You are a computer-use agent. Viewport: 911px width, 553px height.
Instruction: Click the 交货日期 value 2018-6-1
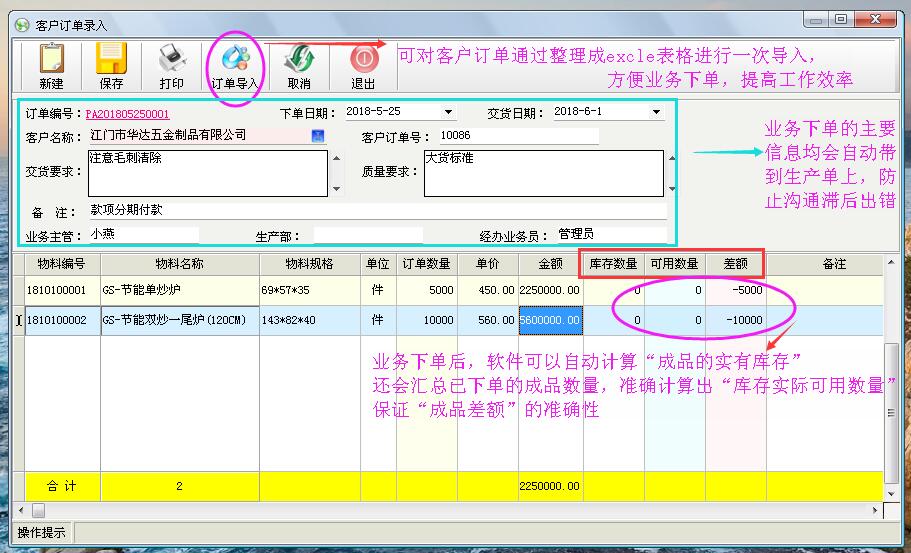coord(579,111)
